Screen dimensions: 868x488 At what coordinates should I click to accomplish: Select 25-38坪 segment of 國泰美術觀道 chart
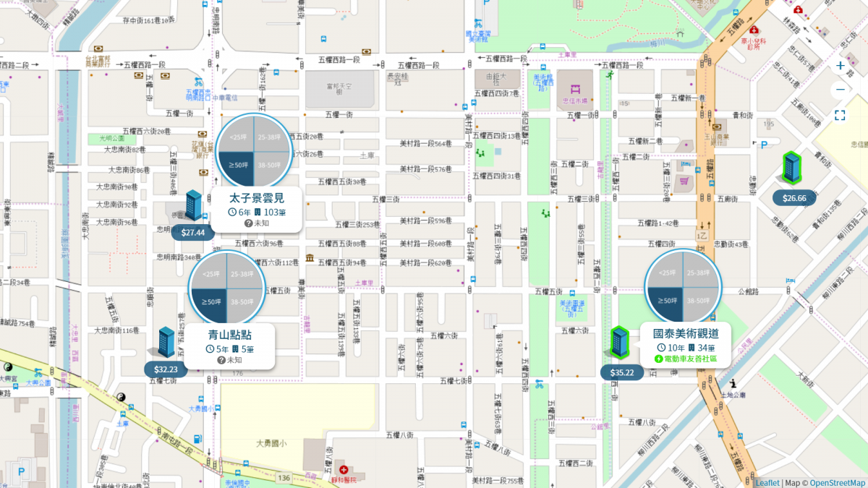click(699, 271)
